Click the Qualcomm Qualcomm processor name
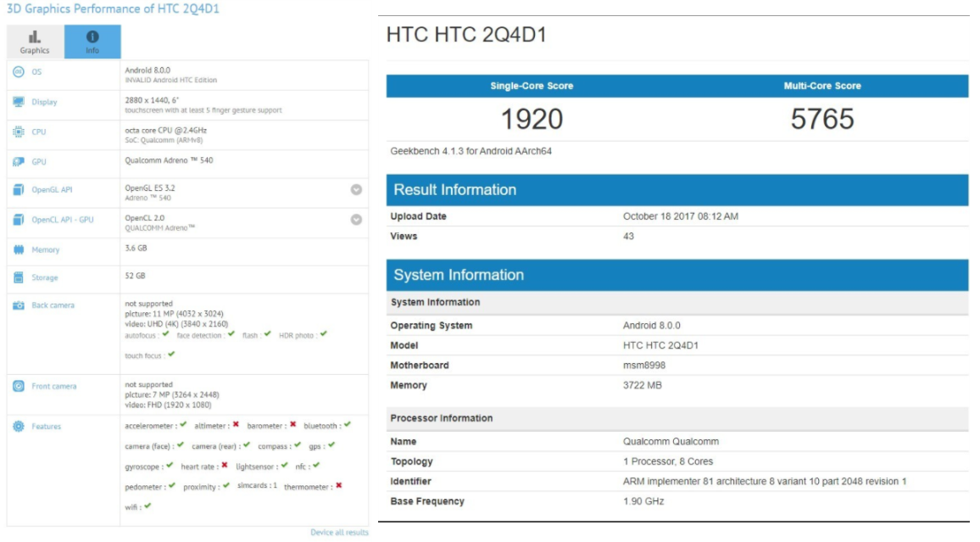Image resolution: width=980 pixels, height=542 pixels. pos(671,441)
